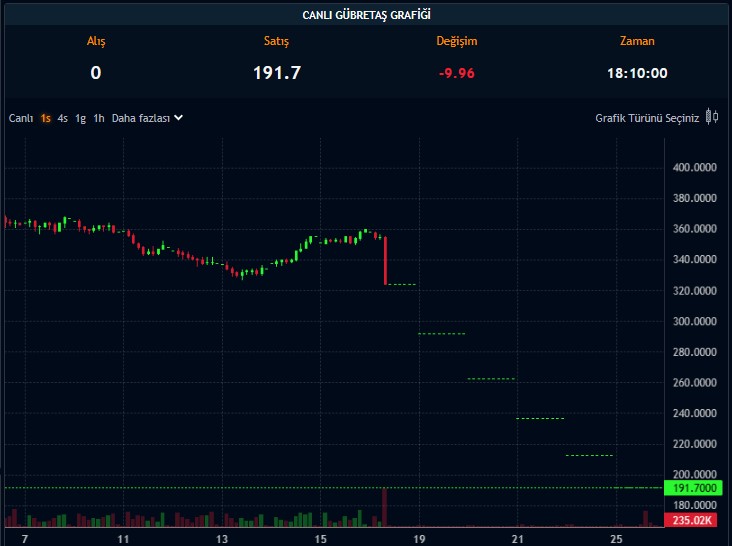Select the 1g timeframe
This screenshot has height=546, width=732.
[x=80, y=118]
